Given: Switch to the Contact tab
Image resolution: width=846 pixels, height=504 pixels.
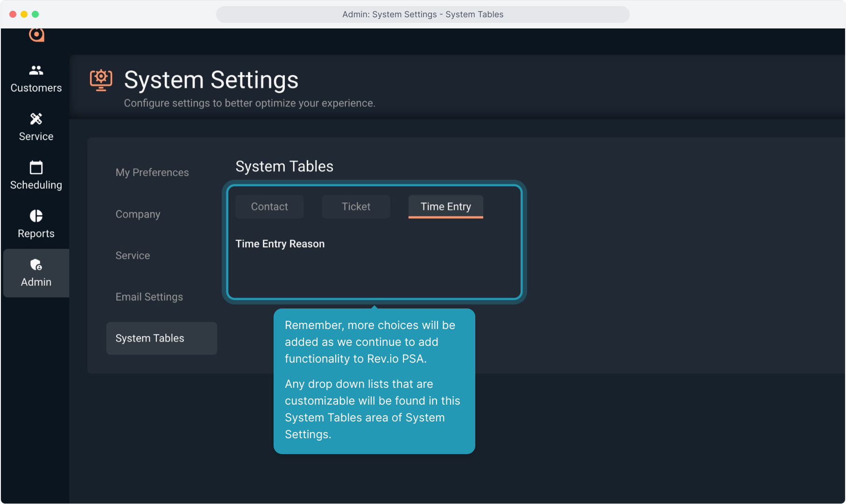Looking at the screenshot, I should pyautogui.click(x=269, y=207).
